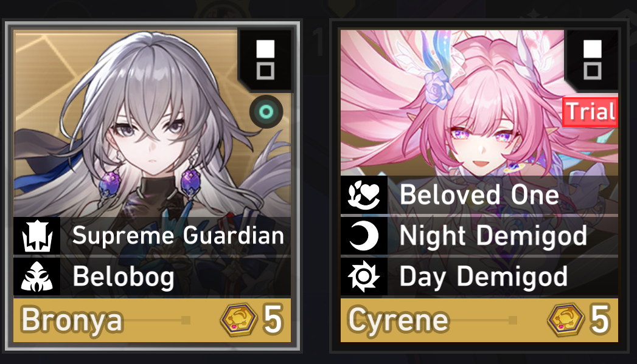Select the Night Demigod trait label
Viewport: 637px width, 364px height.
(493, 236)
